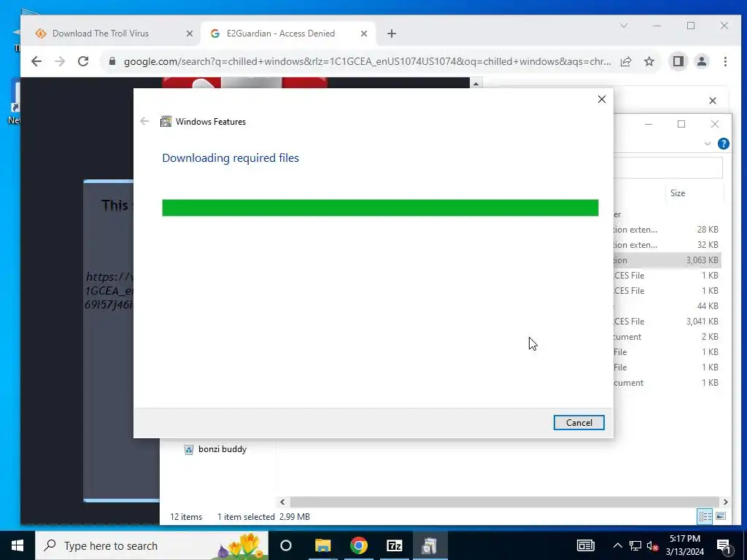
Task: Close the Download The Troll Virus tab
Action: [189, 34]
